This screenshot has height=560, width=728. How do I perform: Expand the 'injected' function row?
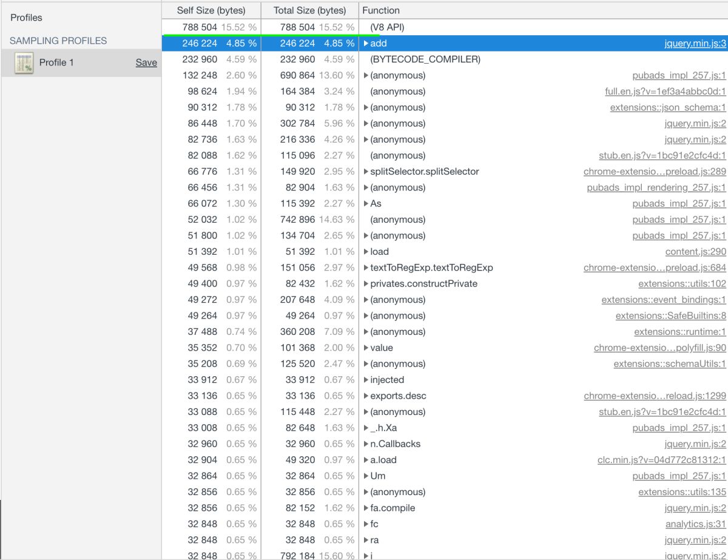366,380
